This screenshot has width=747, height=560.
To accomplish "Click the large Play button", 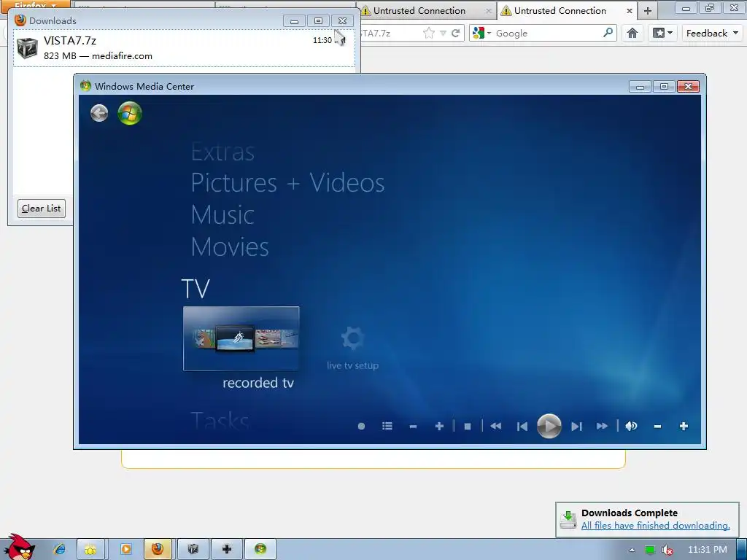I will click(x=549, y=426).
